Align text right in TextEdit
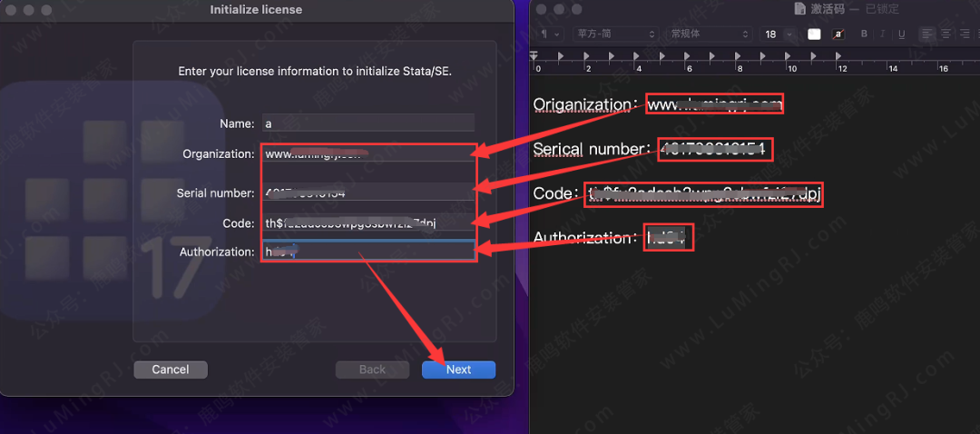 (x=965, y=35)
